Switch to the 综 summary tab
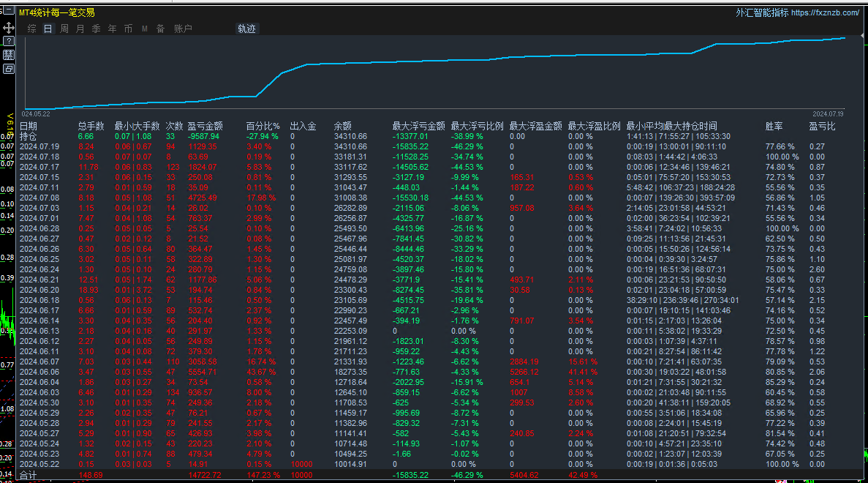The image size is (868, 483). [32, 29]
